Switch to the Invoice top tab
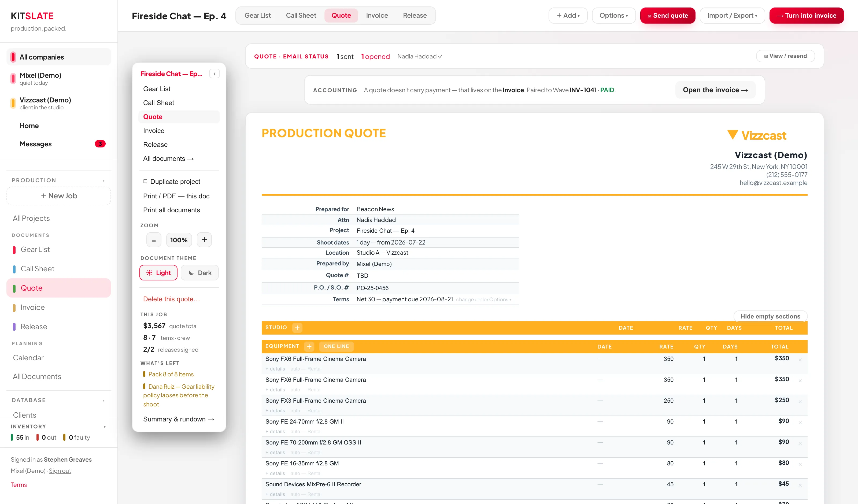This screenshot has width=858, height=504. click(x=377, y=15)
